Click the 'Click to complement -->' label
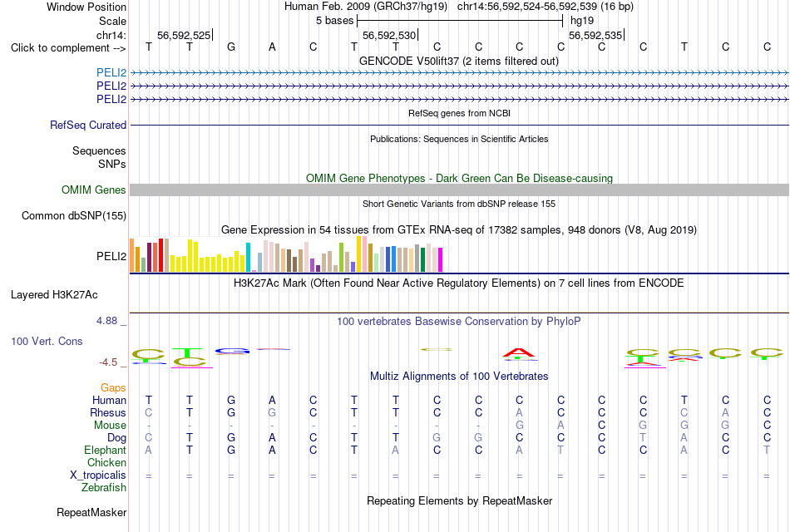The image size is (790, 532). pos(68,48)
